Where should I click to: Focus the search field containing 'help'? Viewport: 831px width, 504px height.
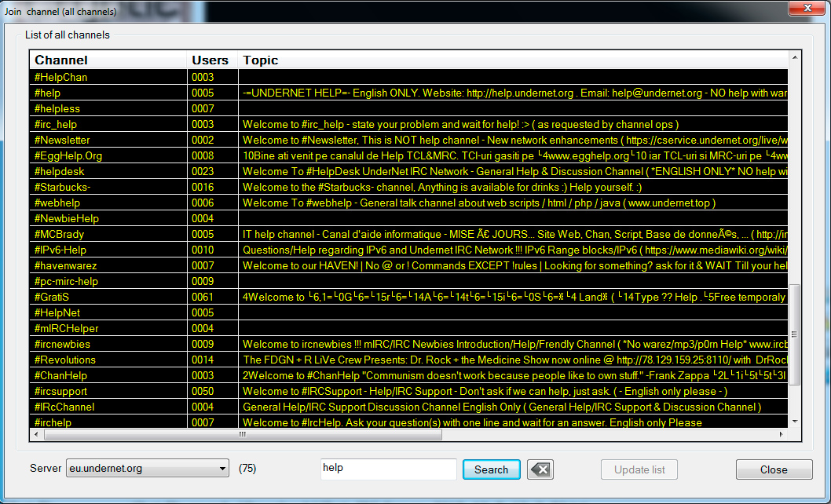389,469
